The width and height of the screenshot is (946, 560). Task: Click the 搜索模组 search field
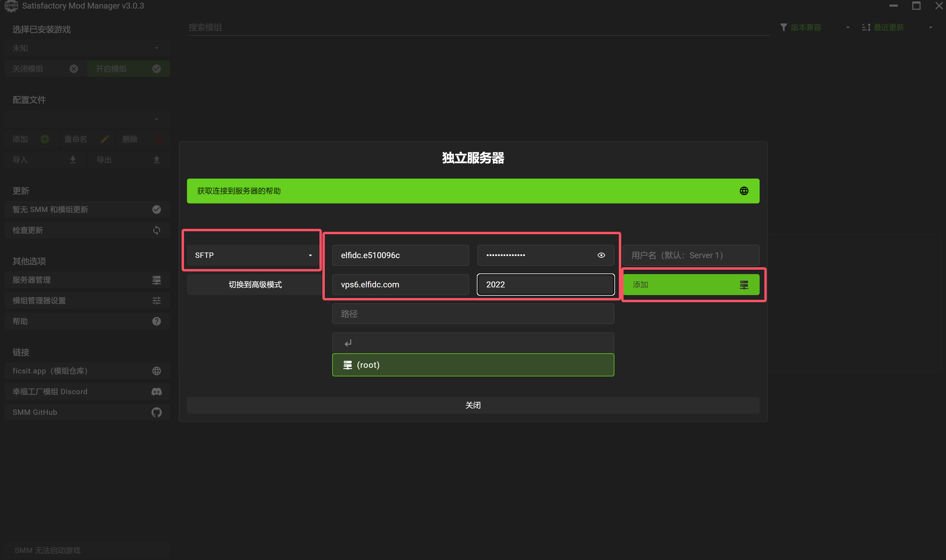pyautogui.click(x=479, y=27)
